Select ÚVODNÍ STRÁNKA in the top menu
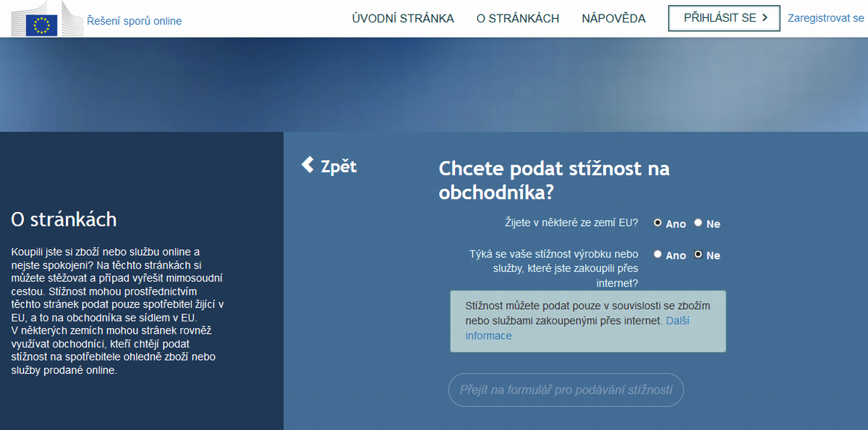Screen dimensions: 868x430 [402, 18]
